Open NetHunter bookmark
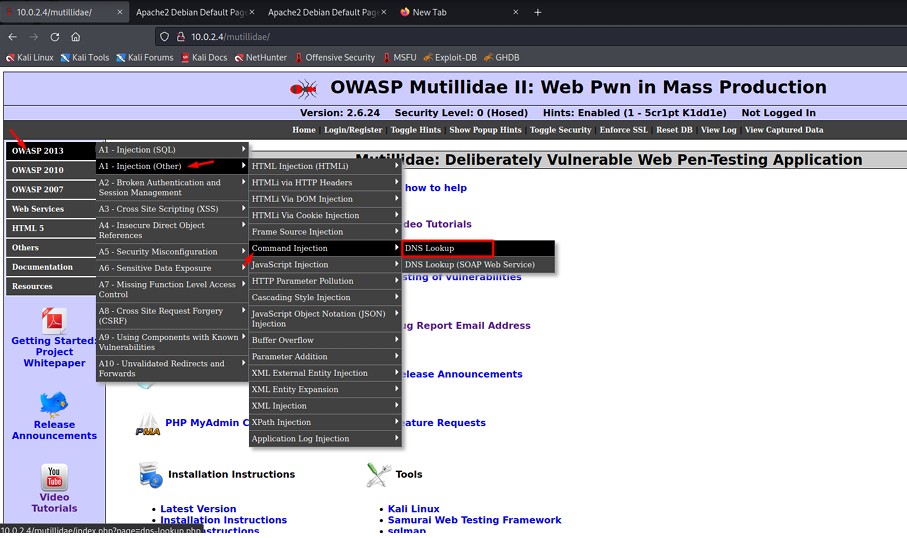 click(260, 57)
